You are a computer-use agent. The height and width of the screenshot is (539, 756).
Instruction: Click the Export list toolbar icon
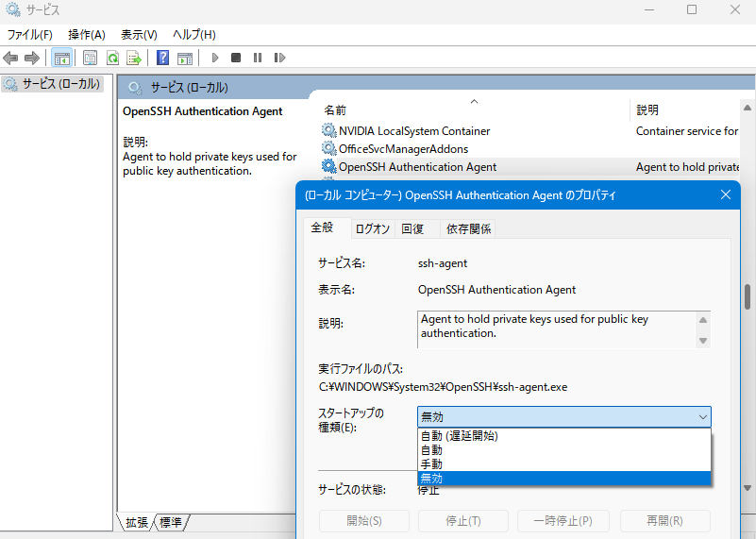pos(134,58)
